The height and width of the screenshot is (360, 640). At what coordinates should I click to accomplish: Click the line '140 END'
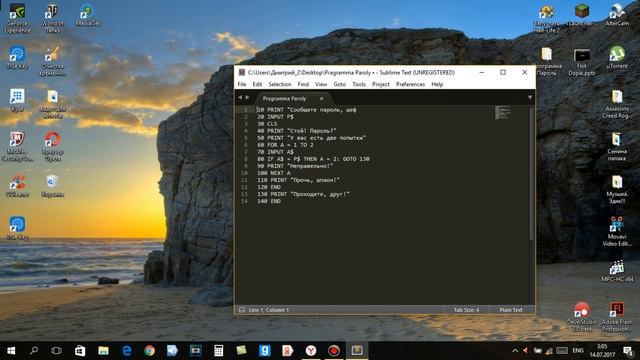(x=269, y=201)
